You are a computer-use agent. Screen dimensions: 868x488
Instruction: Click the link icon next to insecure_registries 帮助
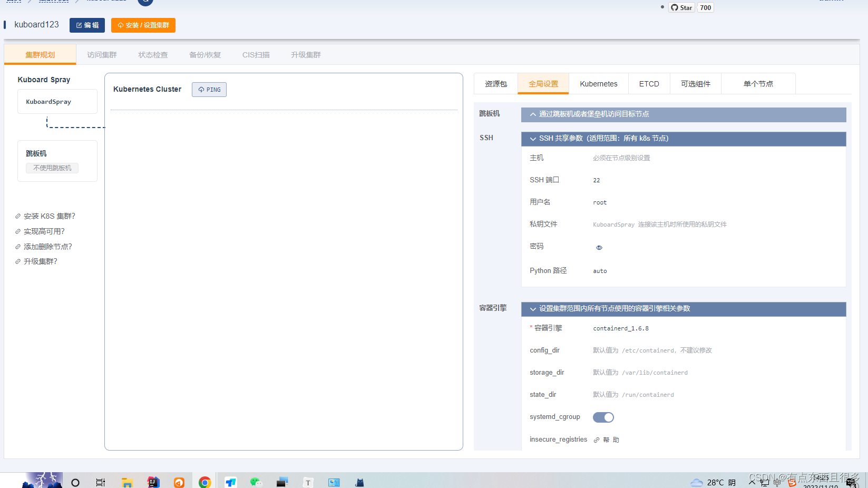[597, 440]
